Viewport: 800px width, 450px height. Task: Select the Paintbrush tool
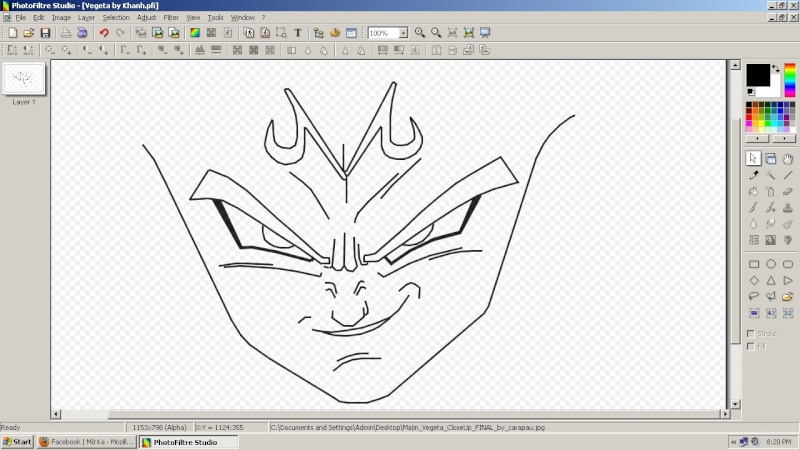point(754,208)
